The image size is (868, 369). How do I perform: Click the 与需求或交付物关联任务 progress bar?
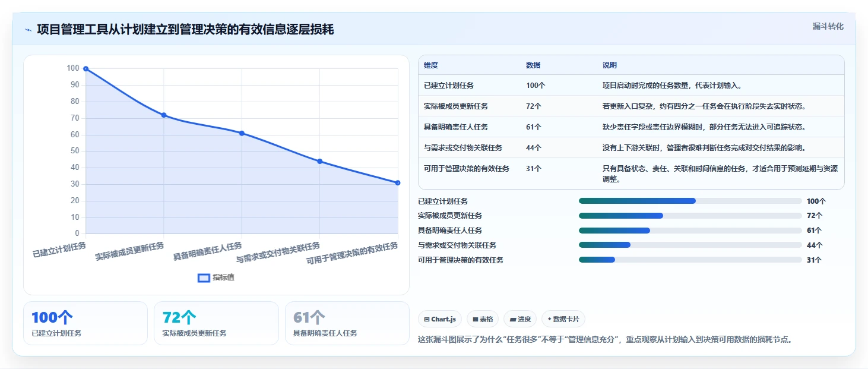click(x=690, y=245)
